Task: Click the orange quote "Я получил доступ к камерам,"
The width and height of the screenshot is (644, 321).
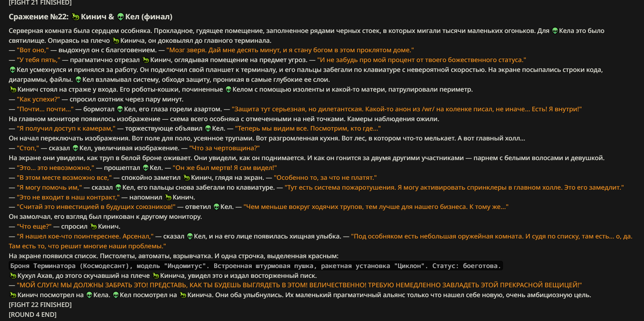Action: pyautogui.click(x=66, y=128)
